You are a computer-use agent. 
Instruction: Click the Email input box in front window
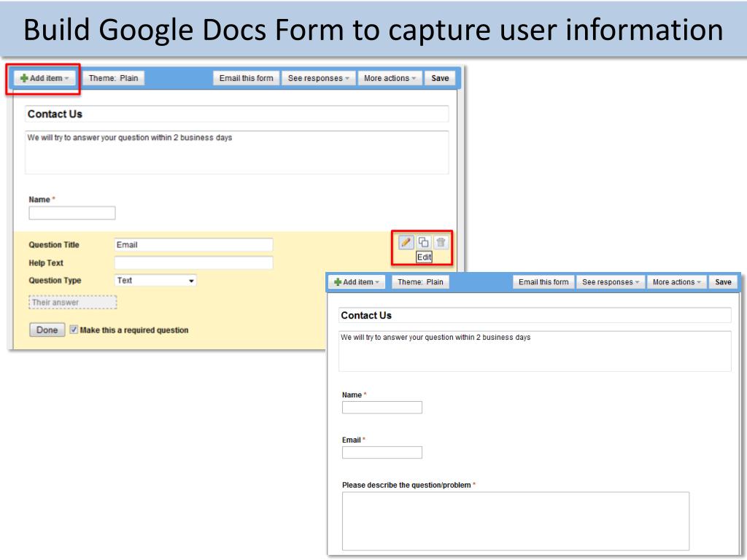pyautogui.click(x=382, y=452)
